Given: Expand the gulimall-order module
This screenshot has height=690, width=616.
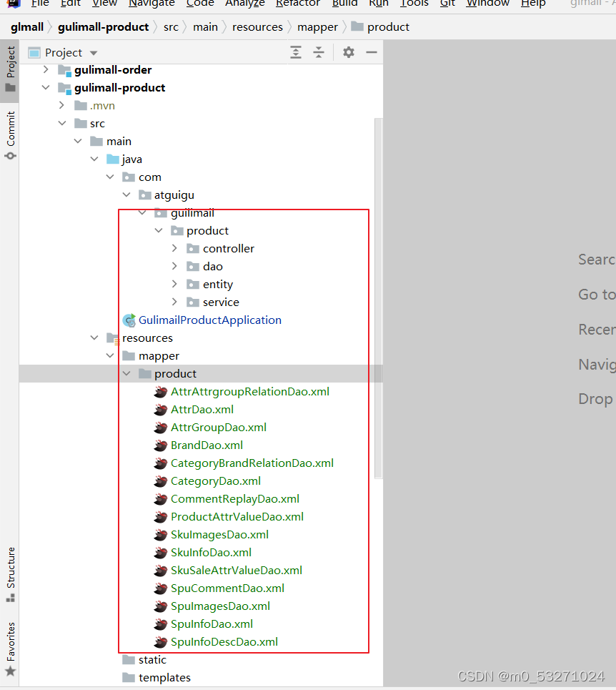Looking at the screenshot, I should click(46, 69).
